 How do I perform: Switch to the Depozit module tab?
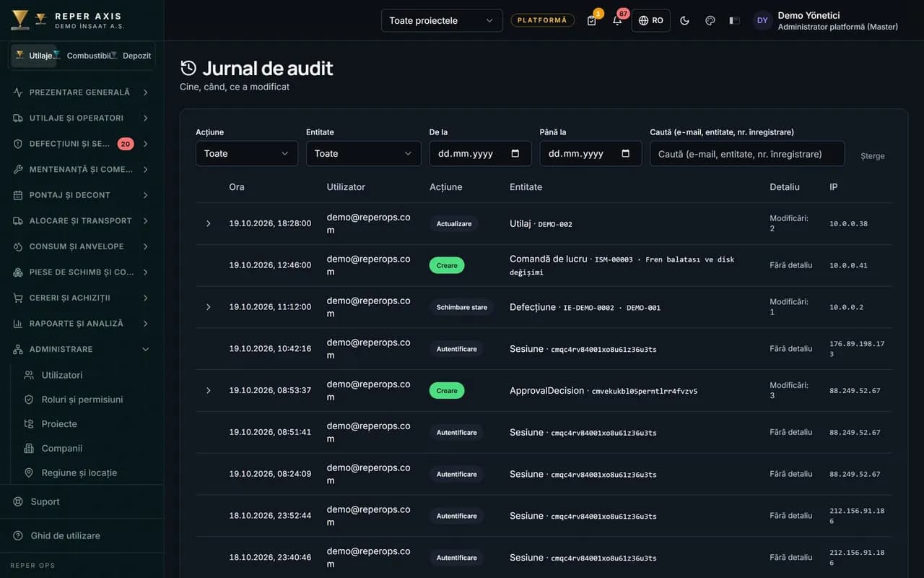[133, 56]
